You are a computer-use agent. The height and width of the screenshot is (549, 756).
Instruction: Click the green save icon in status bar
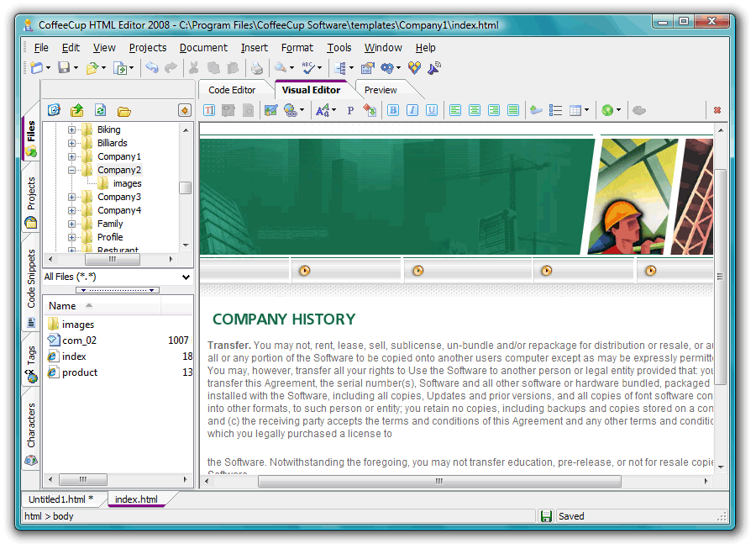pos(546,516)
